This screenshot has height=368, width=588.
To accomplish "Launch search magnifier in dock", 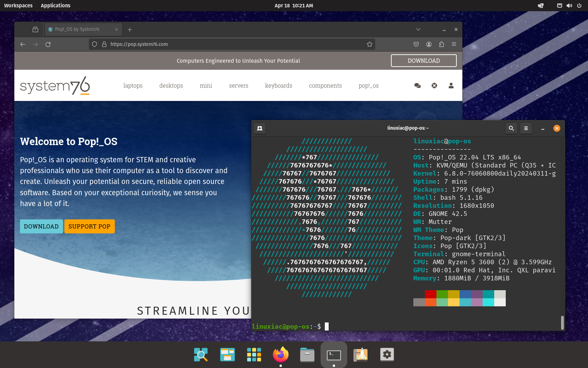I will point(201,355).
